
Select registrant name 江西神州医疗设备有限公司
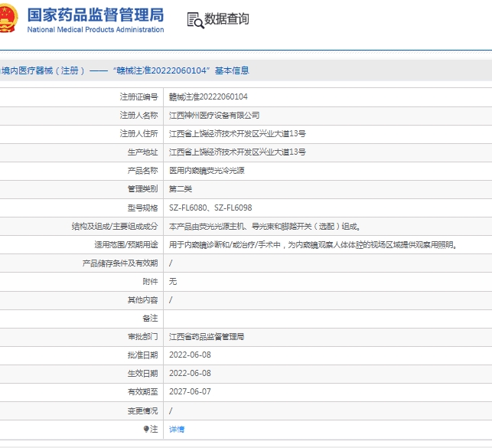coord(214,115)
